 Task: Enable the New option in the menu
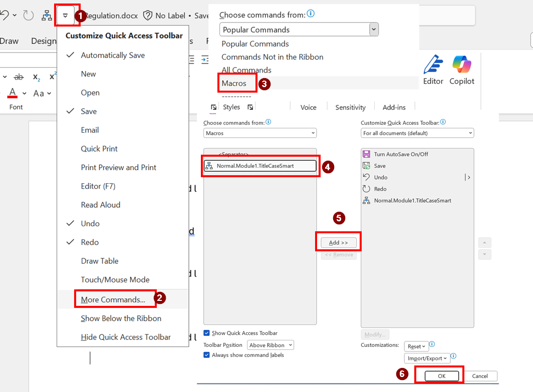point(123,74)
